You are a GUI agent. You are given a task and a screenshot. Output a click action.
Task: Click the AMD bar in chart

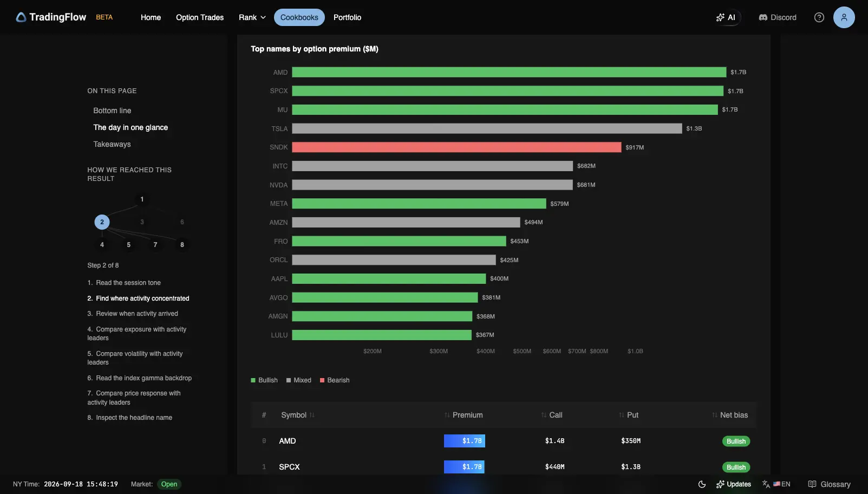pyautogui.click(x=509, y=72)
